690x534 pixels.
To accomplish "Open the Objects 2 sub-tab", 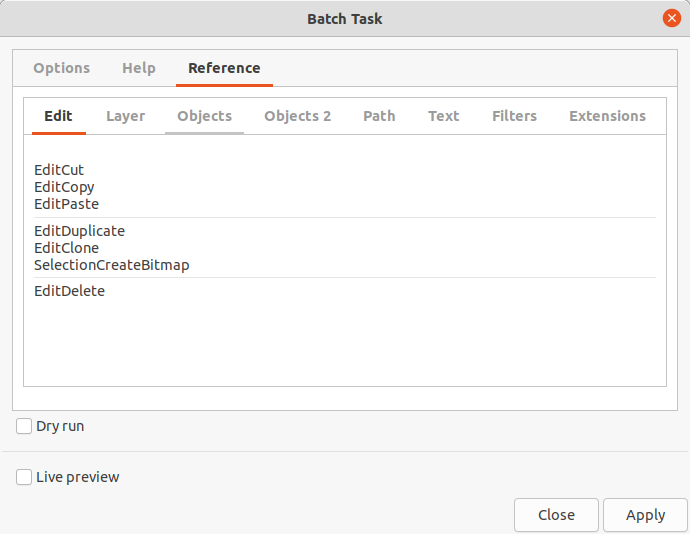I will coord(297,116).
